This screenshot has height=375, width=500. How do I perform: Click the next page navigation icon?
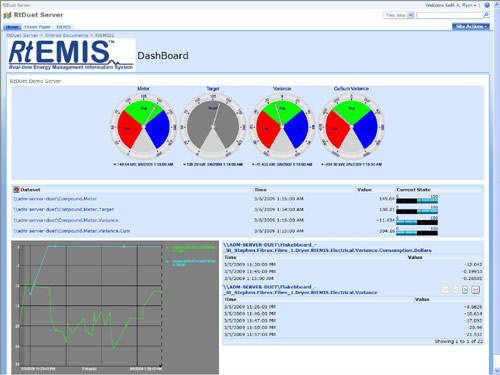[x=465, y=290]
